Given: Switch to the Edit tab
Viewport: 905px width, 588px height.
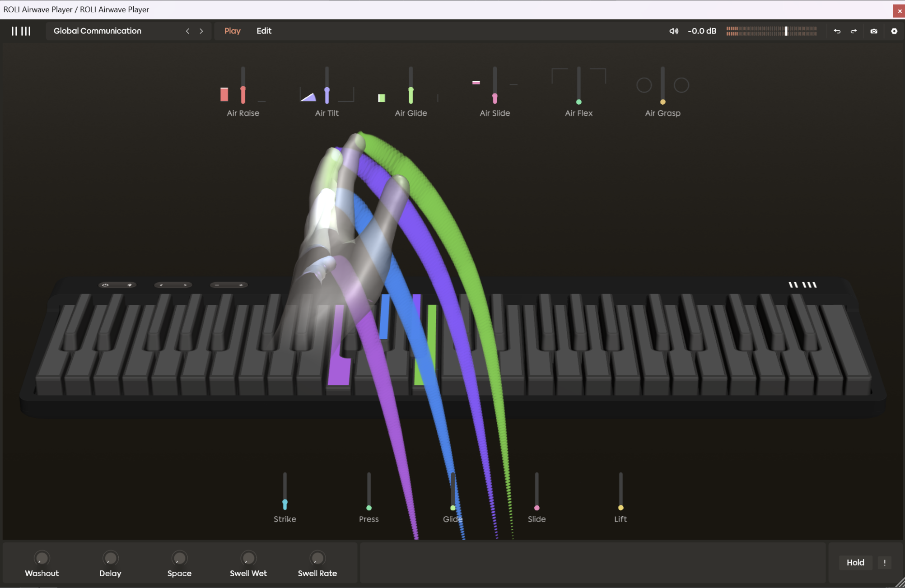Looking at the screenshot, I should click(x=264, y=31).
